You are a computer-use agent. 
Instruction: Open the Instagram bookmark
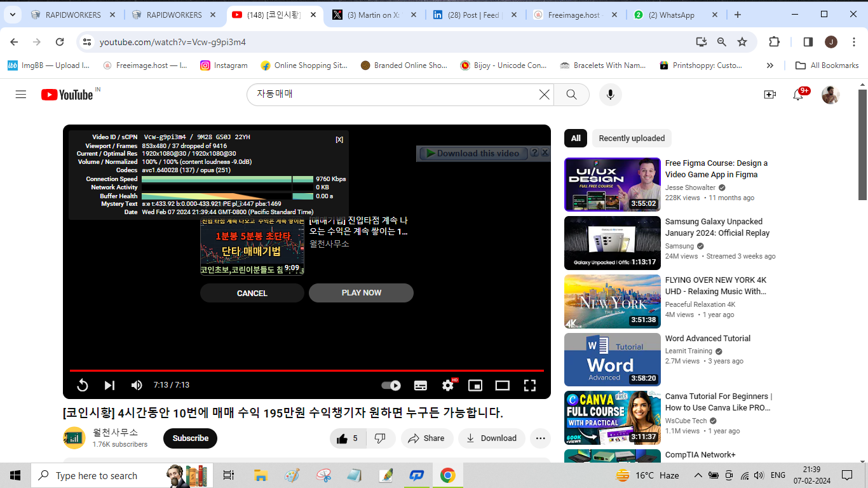click(x=224, y=65)
